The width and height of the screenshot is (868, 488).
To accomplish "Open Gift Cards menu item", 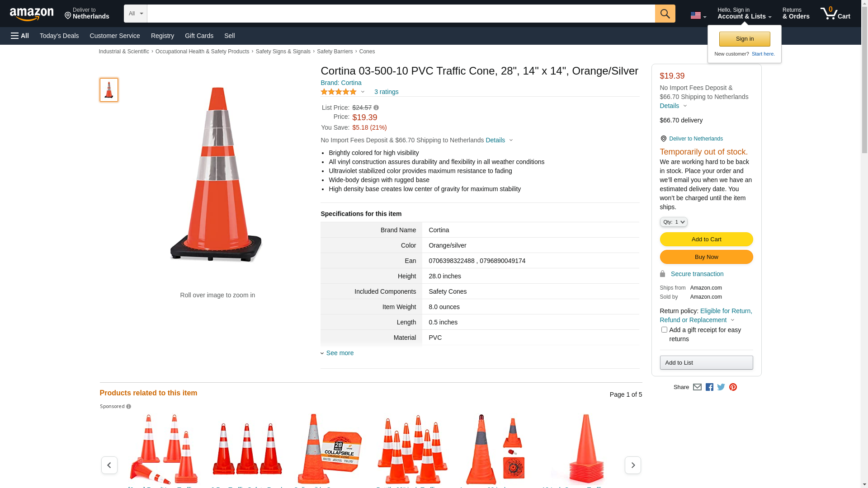I will (x=199, y=36).
